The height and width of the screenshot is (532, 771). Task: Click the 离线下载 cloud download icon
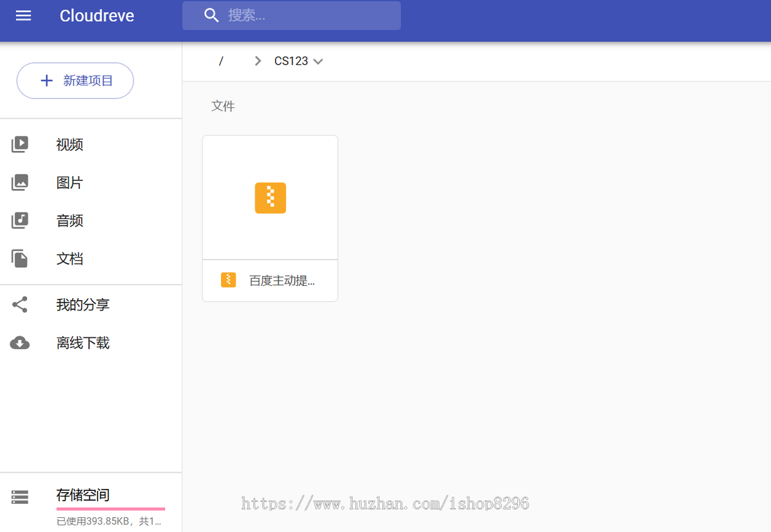tap(20, 343)
